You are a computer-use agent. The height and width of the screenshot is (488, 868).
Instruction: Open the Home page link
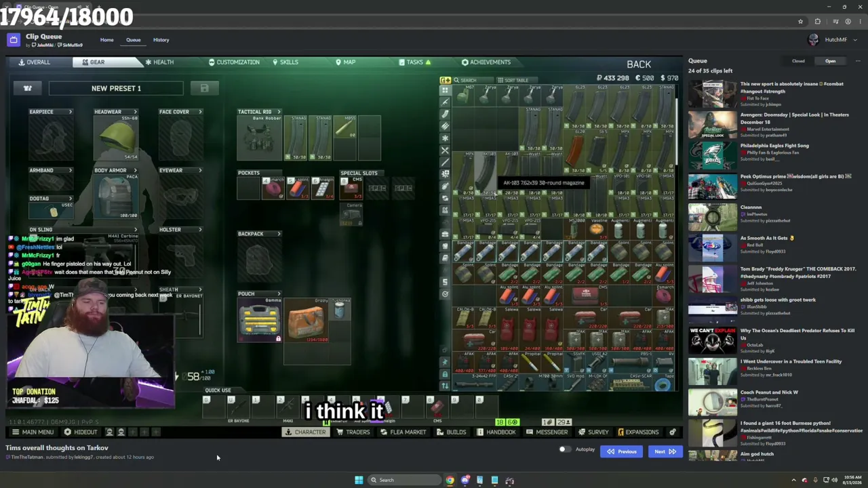tap(107, 40)
